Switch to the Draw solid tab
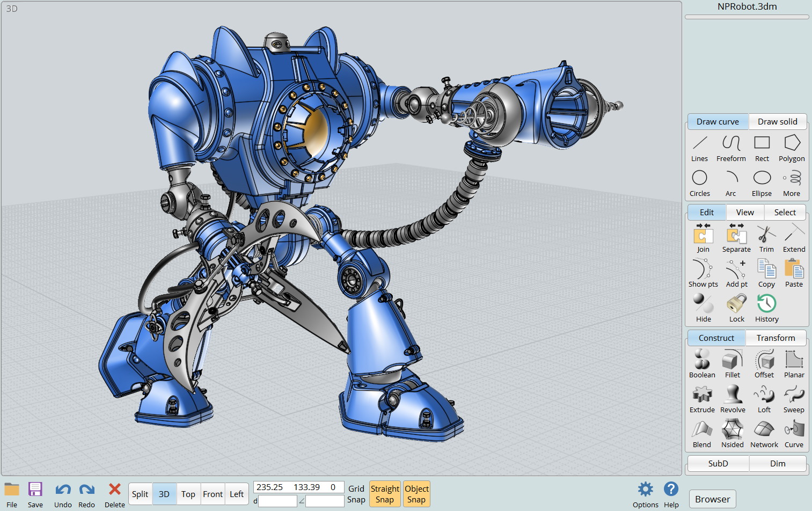Viewport: 812px width, 511px height. pyautogui.click(x=777, y=121)
